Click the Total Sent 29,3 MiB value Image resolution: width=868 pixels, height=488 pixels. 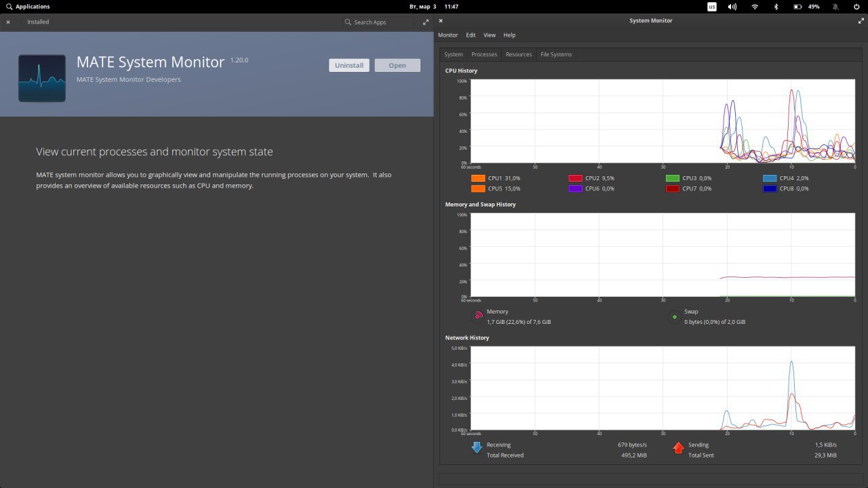tap(825, 455)
